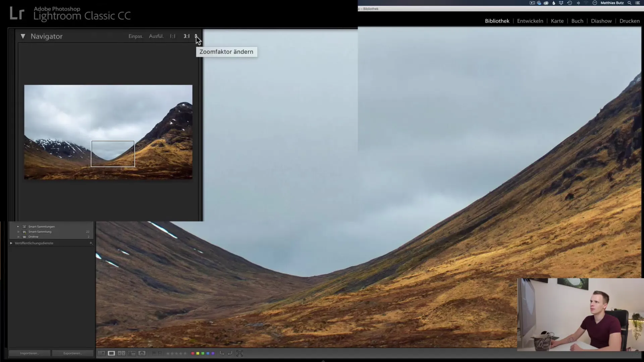Apply yellow color label
The height and width of the screenshot is (362, 644).
click(x=198, y=353)
